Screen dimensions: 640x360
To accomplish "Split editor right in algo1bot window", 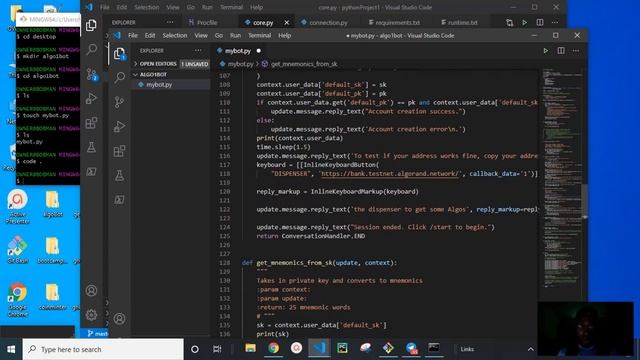I will 561,51.
